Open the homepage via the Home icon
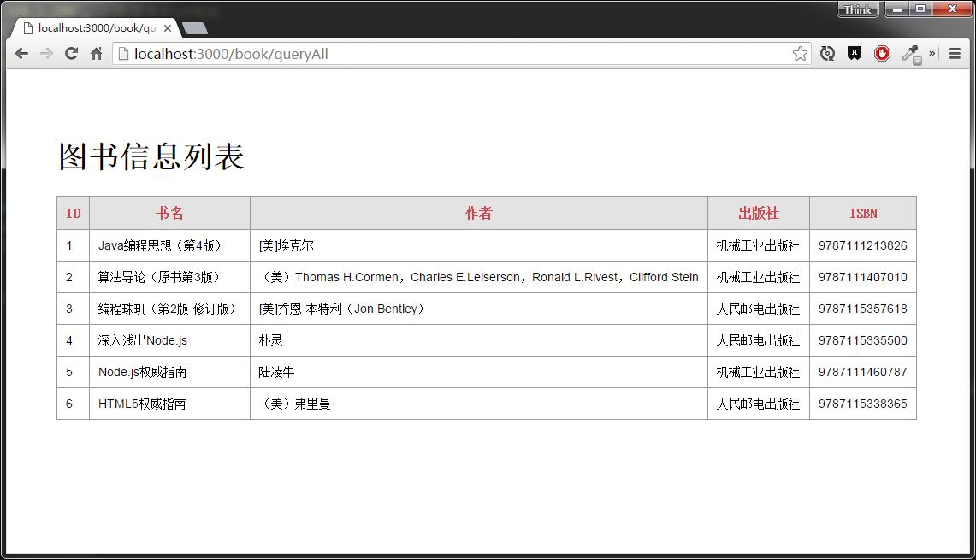Image resolution: width=976 pixels, height=560 pixels. (x=95, y=53)
